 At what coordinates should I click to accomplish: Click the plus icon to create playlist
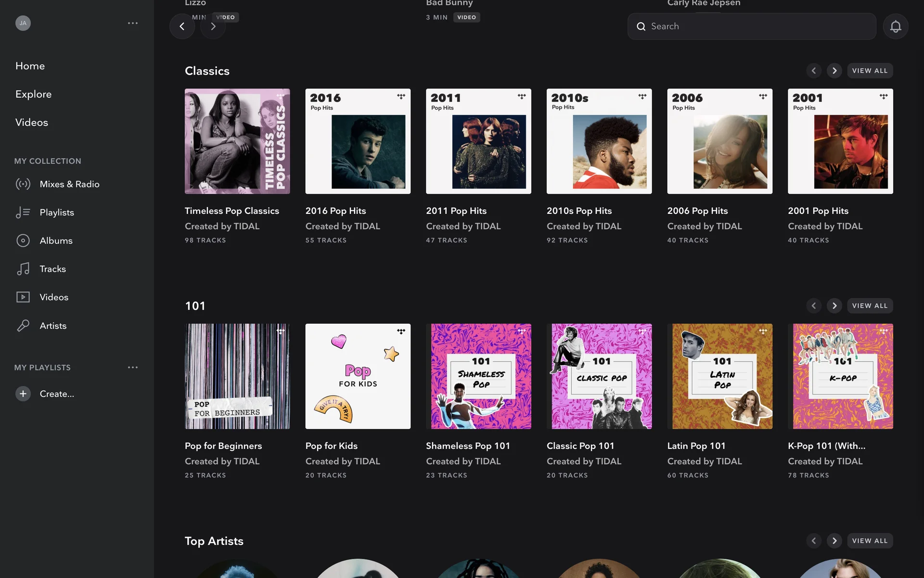[x=23, y=394]
